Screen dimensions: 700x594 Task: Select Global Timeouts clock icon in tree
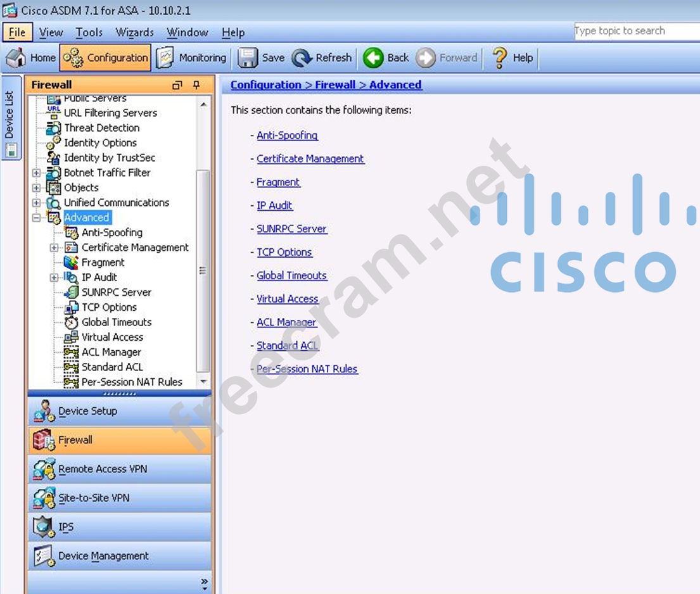point(72,322)
